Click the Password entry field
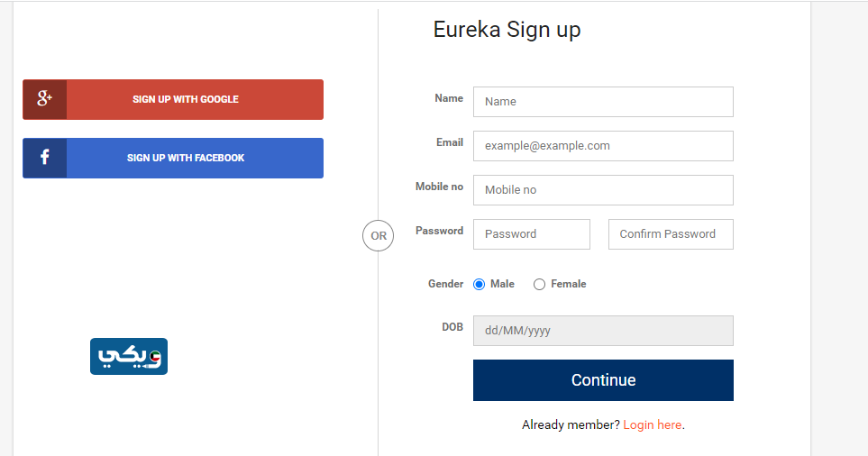The height and width of the screenshot is (456, 868). pos(532,234)
